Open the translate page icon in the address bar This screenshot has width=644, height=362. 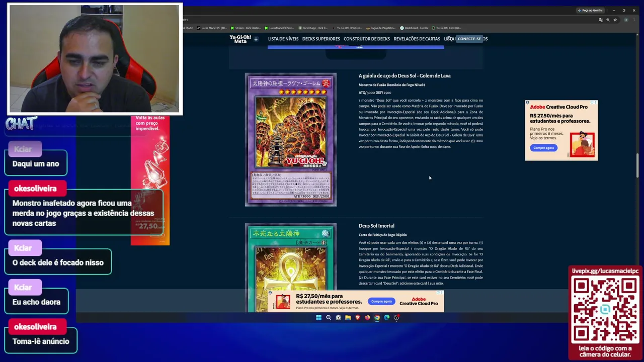point(601,20)
